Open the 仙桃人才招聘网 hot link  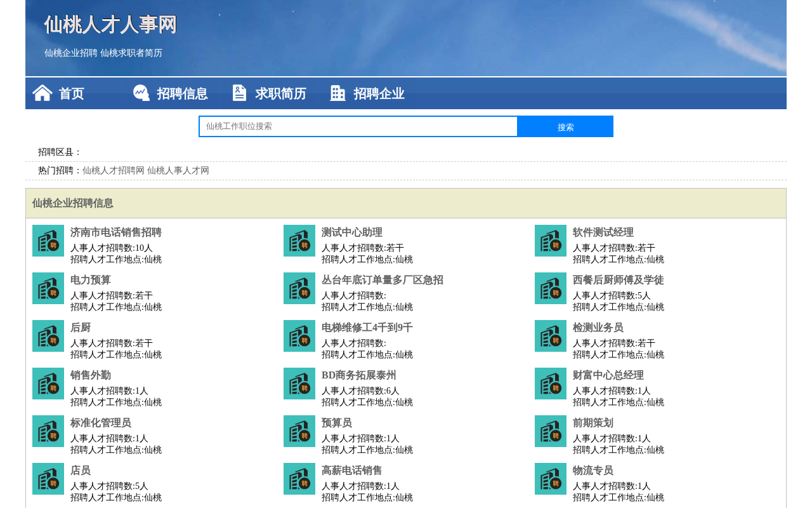[x=114, y=171]
